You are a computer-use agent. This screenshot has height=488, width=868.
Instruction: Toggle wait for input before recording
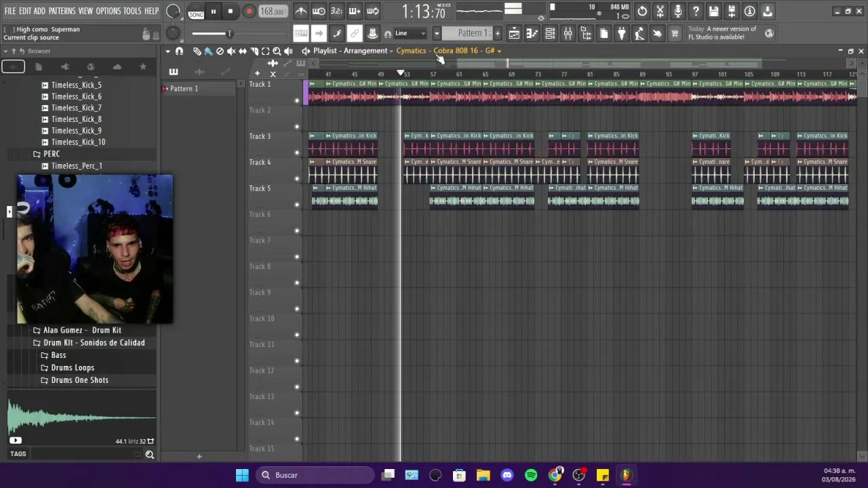click(x=319, y=11)
